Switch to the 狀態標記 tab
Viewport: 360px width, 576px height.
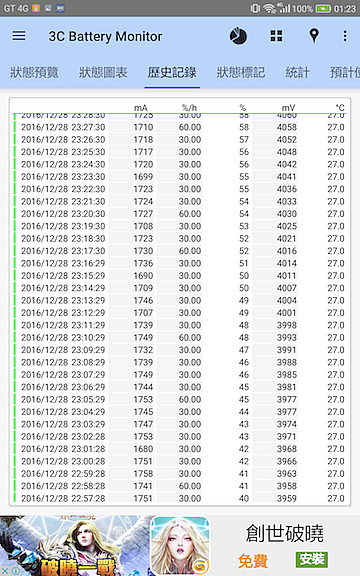[x=241, y=72]
